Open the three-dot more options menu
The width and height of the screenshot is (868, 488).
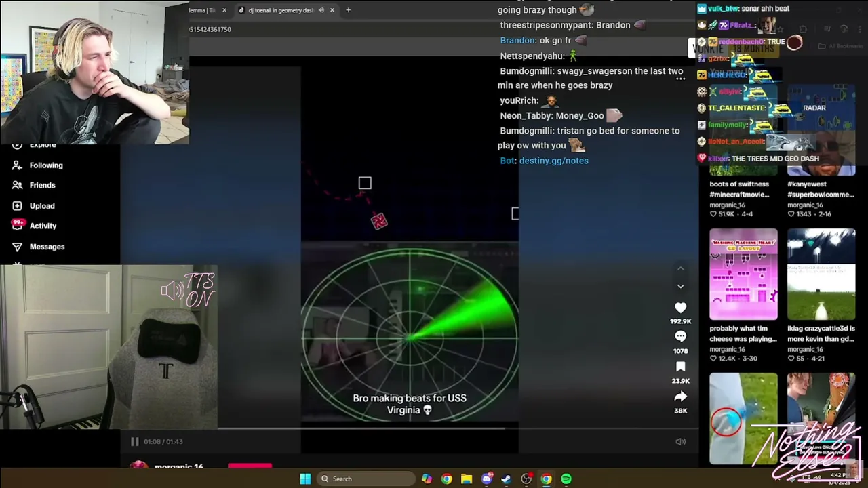pyautogui.click(x=680, y=79)
